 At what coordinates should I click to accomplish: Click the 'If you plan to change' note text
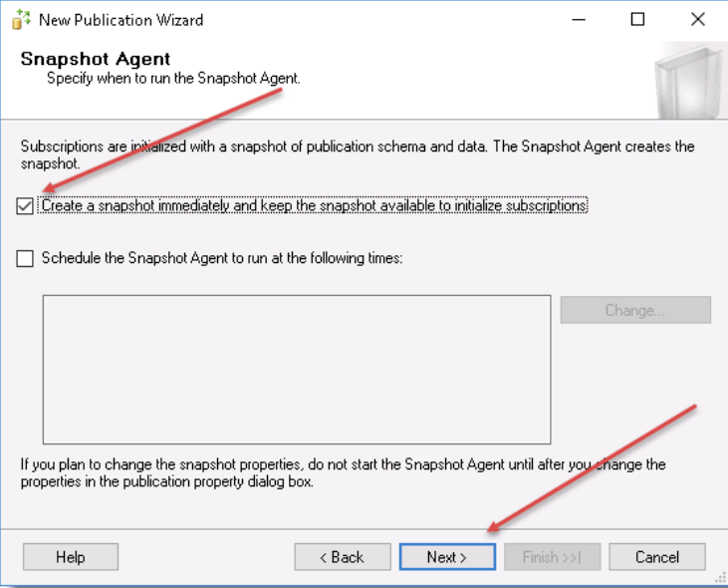point(343,472)
